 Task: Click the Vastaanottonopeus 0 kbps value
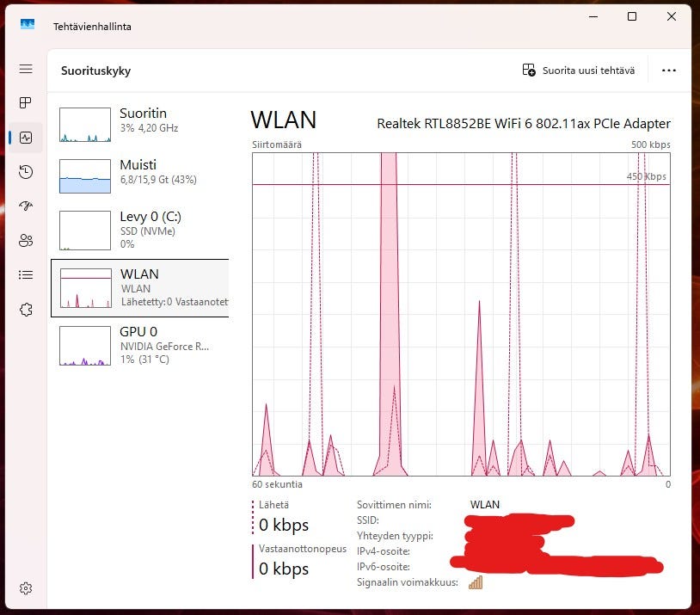pos(284,569)
